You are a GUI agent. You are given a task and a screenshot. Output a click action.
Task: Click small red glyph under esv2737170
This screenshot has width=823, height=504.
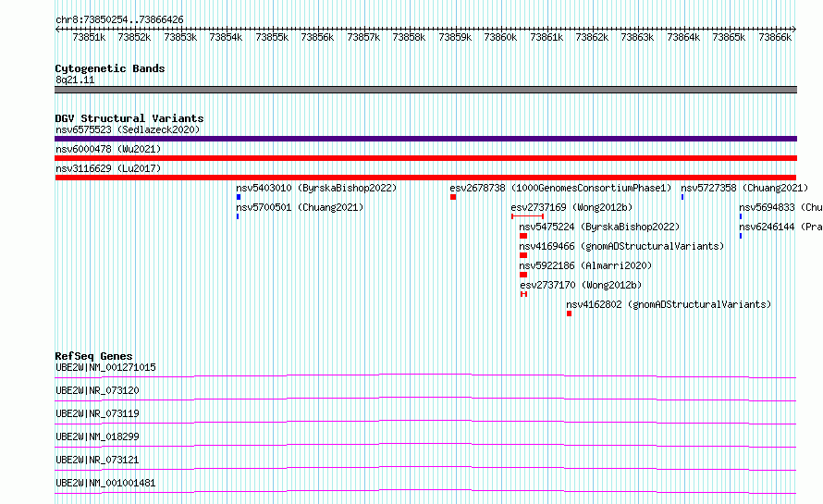(x=523, y=294)
